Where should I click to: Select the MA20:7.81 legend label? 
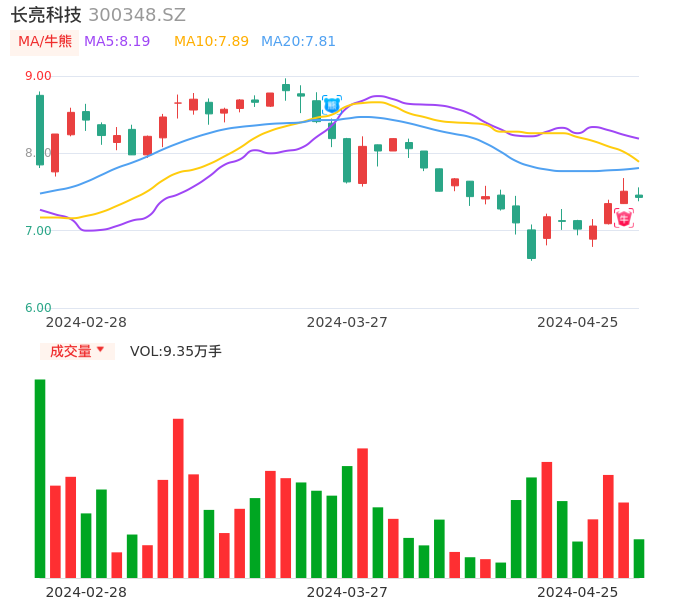[x=298, y=42]
